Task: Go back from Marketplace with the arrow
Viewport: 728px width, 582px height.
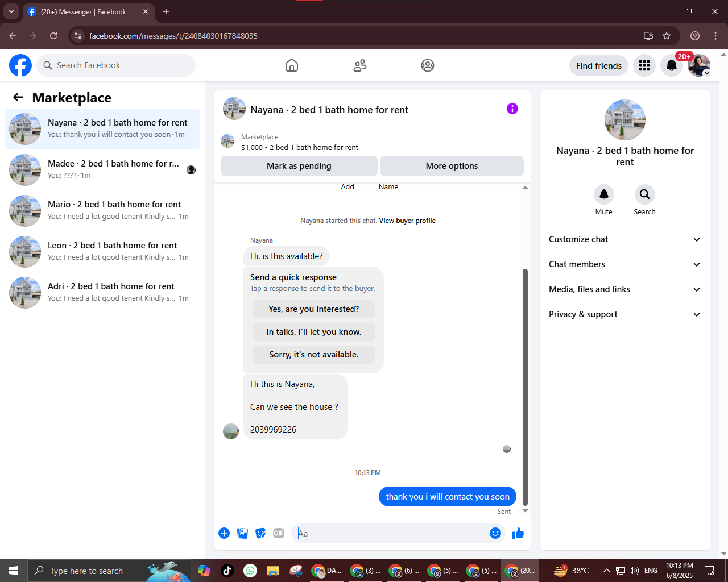Action: tap(18, 97)
